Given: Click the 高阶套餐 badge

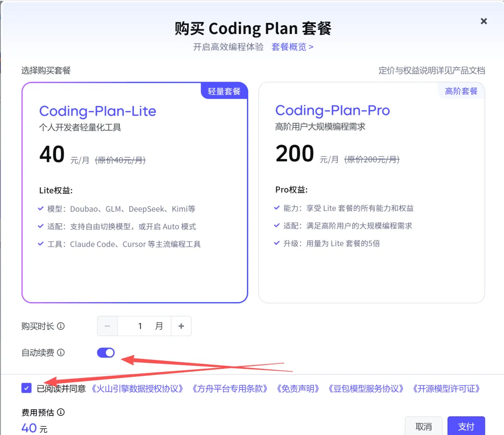Looking at the screenshot, I should 461,91.
